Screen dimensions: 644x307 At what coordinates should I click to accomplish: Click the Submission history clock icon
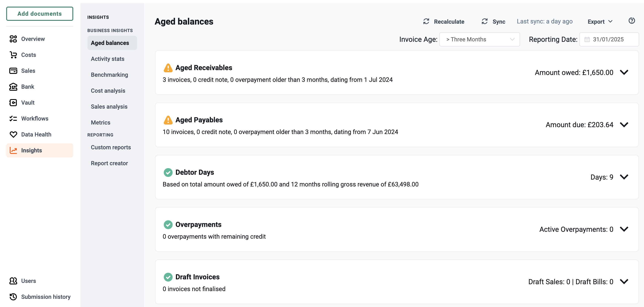(x=13, y=297)
